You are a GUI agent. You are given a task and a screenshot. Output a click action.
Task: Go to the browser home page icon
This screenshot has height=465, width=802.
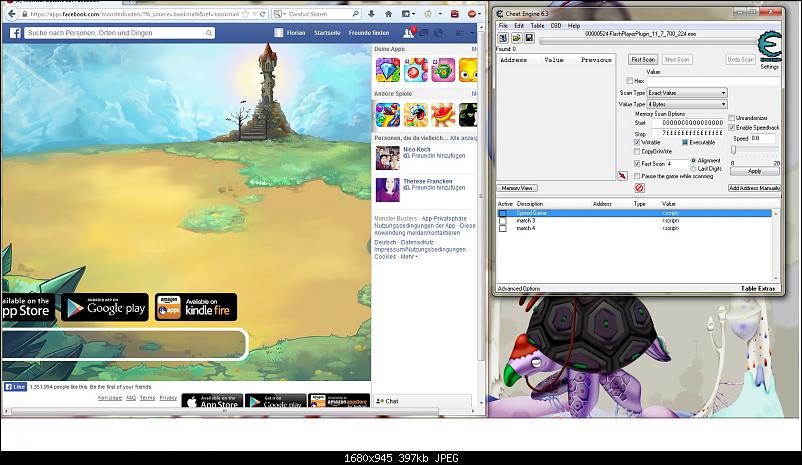pos(388,14)
